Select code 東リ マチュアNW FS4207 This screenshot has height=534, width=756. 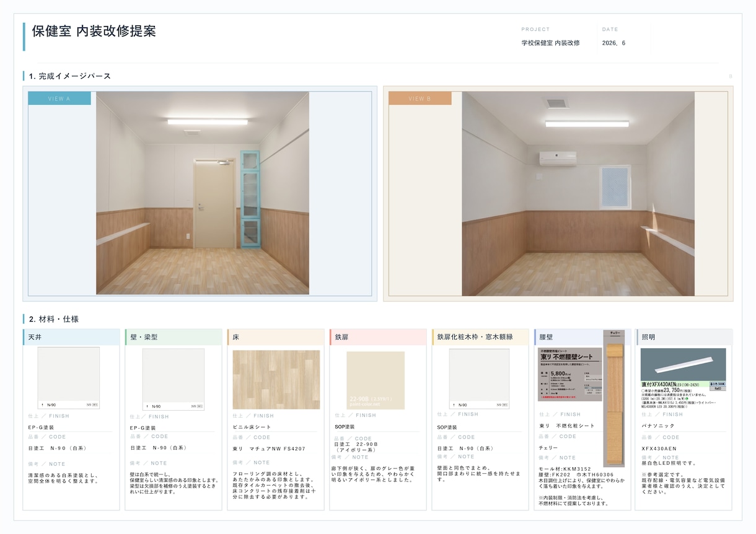(x=269, y=449)
